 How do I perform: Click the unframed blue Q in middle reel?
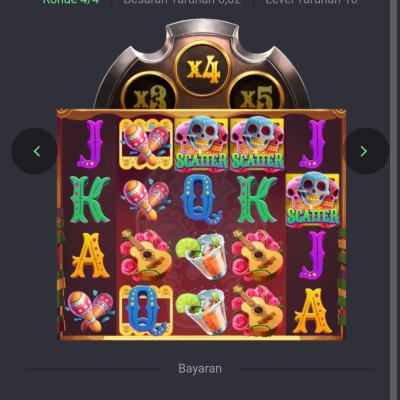(x=201, y=199)
